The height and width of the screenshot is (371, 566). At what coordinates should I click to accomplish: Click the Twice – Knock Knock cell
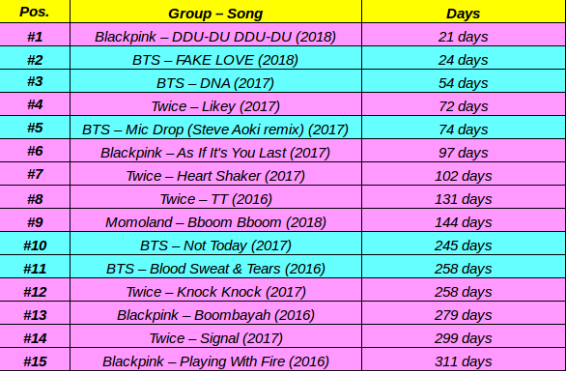click(x=215, y=290)
